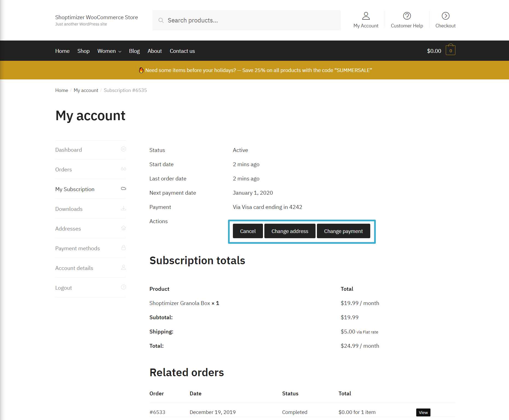
Task: Click the December 19, 2019 order date
Action: [213, 412]
